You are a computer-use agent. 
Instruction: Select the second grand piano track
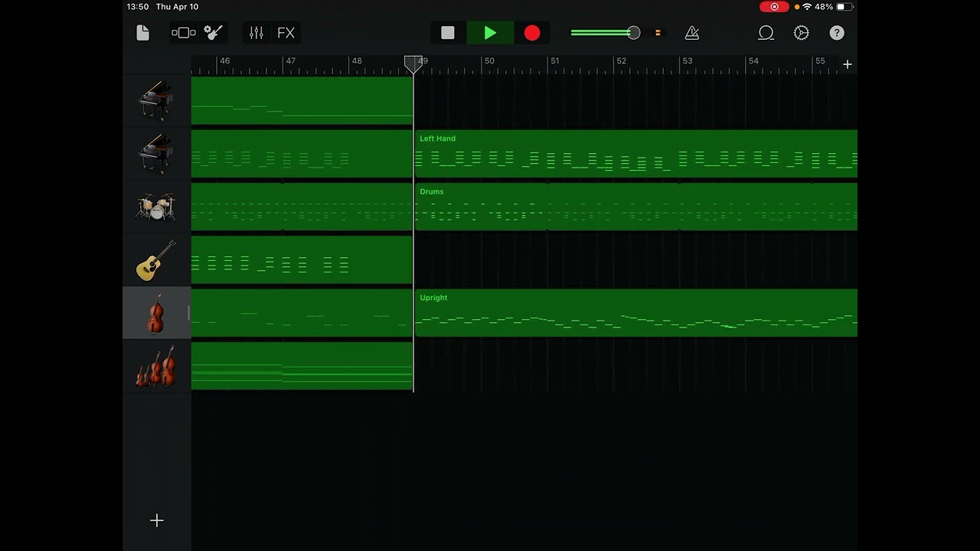pyautogui.click(x=156, y=154)
